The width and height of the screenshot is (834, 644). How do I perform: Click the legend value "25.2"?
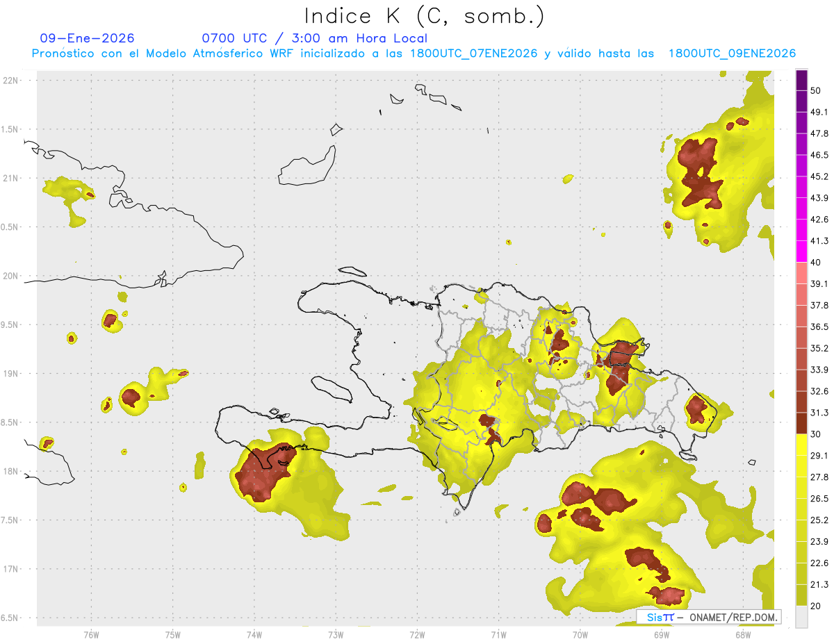819,520
